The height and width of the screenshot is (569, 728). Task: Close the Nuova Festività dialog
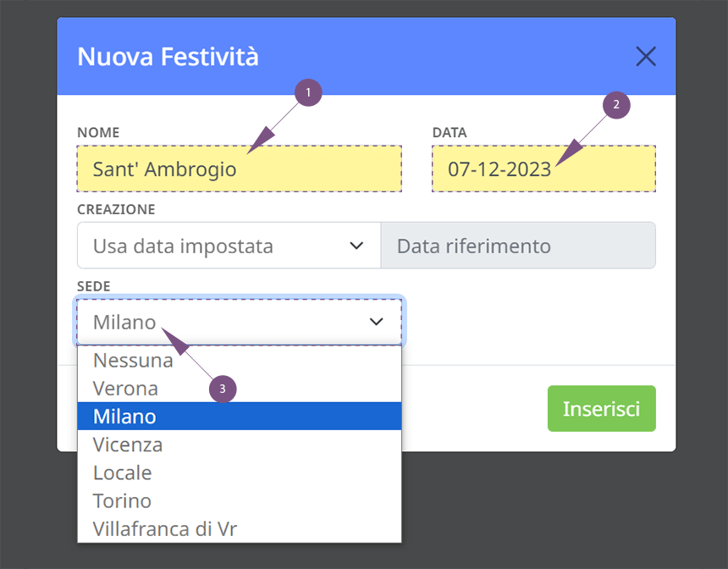click(645, 56)
